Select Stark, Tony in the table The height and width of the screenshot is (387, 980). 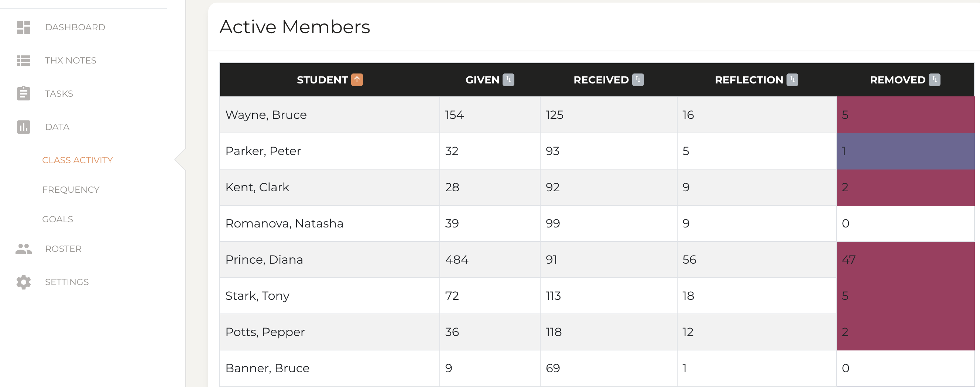click(x=257, y=296)
